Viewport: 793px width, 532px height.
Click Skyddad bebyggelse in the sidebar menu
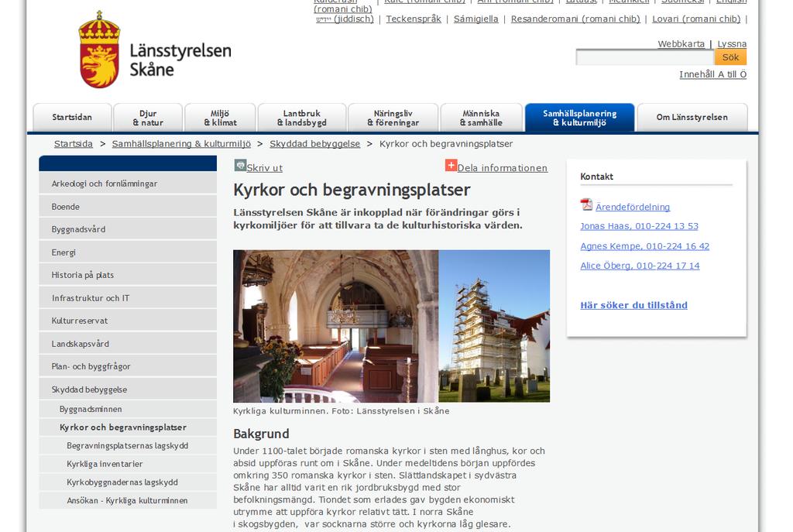pyautogui.click(x=128, y=390)
